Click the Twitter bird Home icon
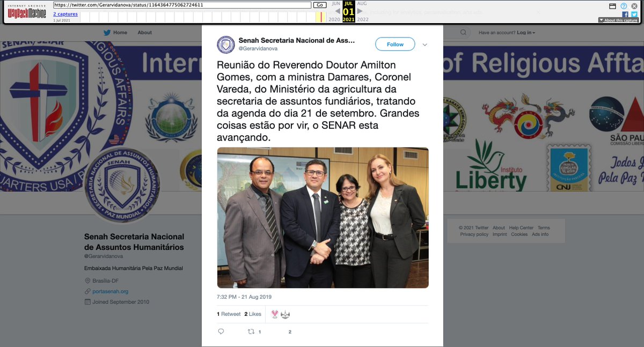The image size is (644, 347). point(107,33)
